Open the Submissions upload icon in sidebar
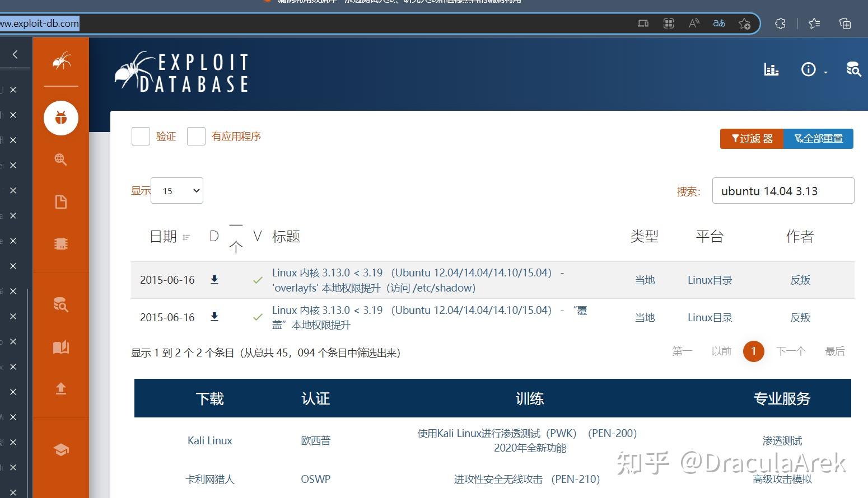The height and width of the screenshot is (498, 868). pyautogui.click(x=61, y=388)
